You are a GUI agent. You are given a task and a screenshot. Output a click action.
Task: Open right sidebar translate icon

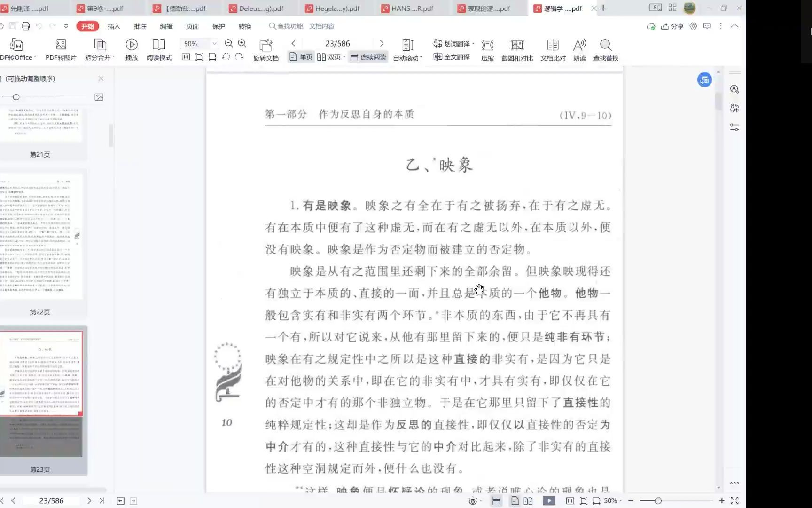(x=734, y=108)
